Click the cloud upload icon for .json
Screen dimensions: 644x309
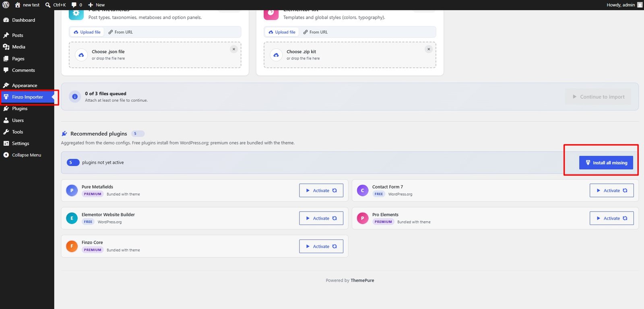(x=81, y=55)
